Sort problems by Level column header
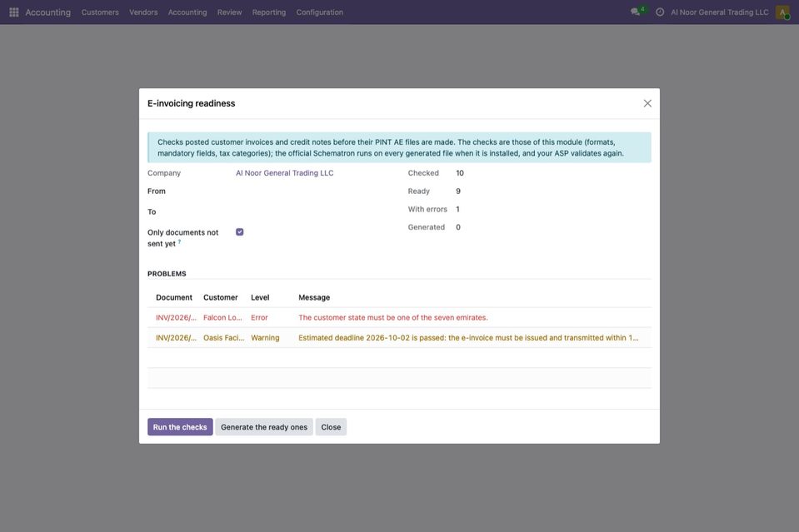Image resolution: width=799 pixels, height=532 pixels. pos(260,297)
